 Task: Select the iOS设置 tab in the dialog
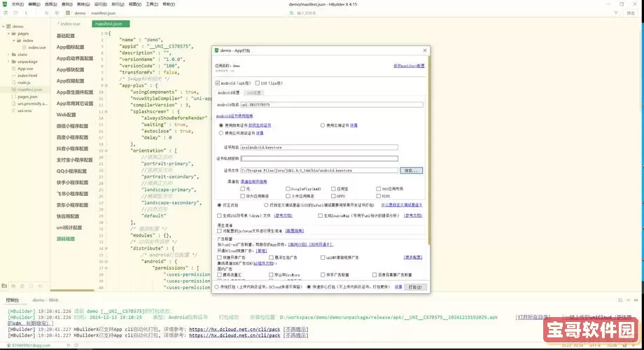pyautogui.click(x=253, y=93)
